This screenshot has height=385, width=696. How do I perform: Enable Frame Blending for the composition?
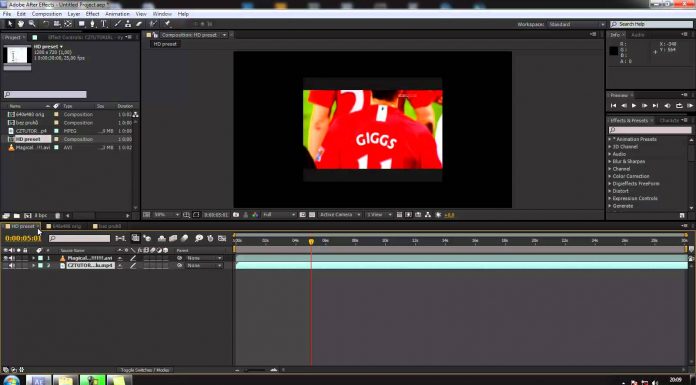173,238
